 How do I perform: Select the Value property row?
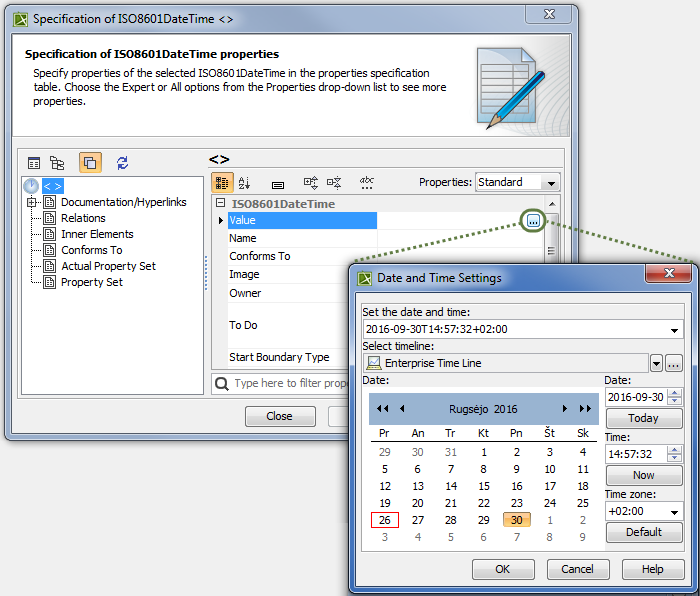(302, 221)
